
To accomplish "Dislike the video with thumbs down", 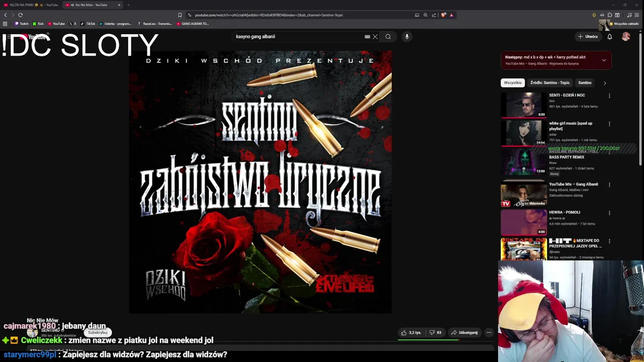I will point(435,332).
